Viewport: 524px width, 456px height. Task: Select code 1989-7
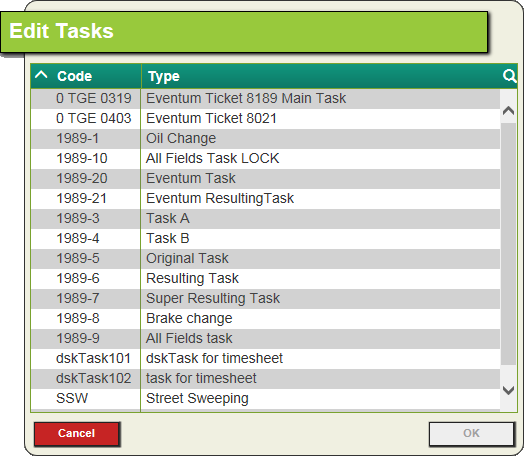tap(78, 299)
